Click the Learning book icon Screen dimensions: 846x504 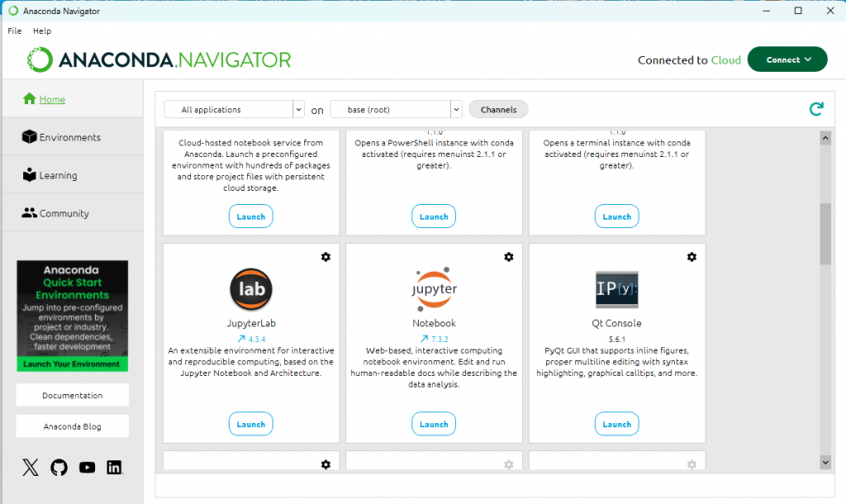[29, 174]
